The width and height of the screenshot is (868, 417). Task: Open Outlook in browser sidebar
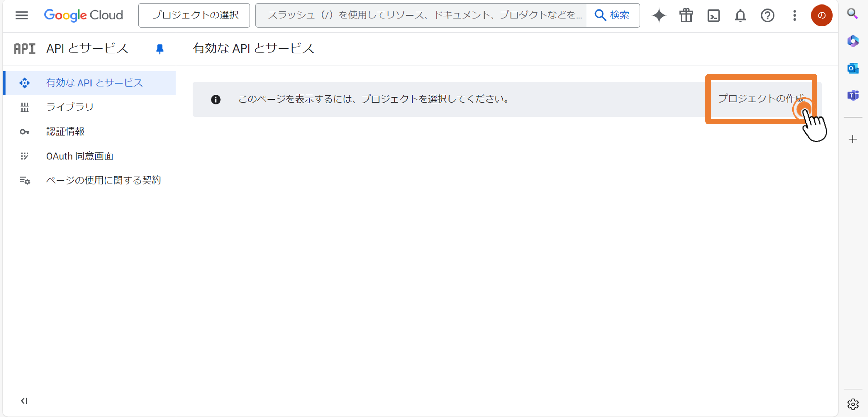(x=853, y=68)
